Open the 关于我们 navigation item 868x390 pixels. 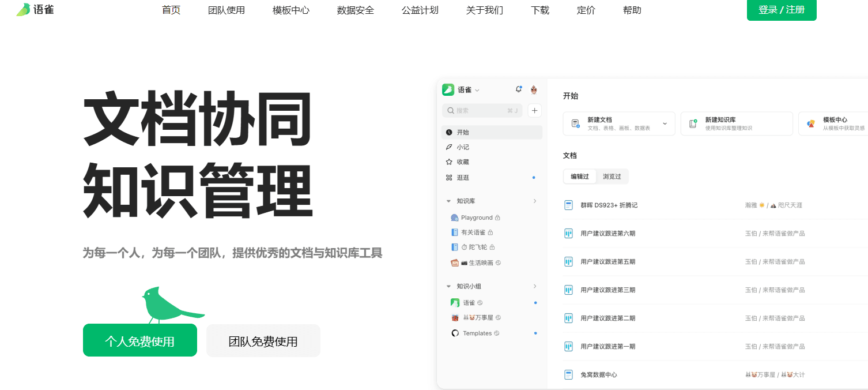[x=485, y=10]
